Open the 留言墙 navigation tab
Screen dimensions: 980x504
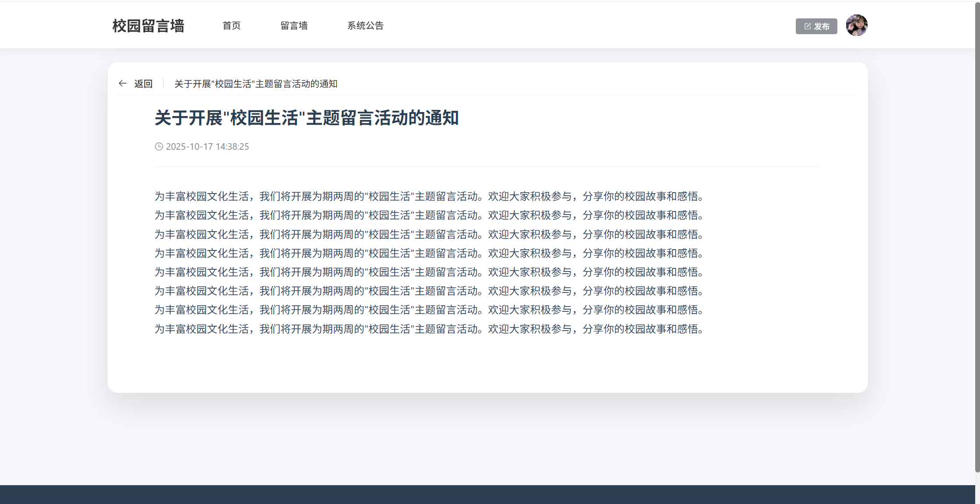(294, 26)
